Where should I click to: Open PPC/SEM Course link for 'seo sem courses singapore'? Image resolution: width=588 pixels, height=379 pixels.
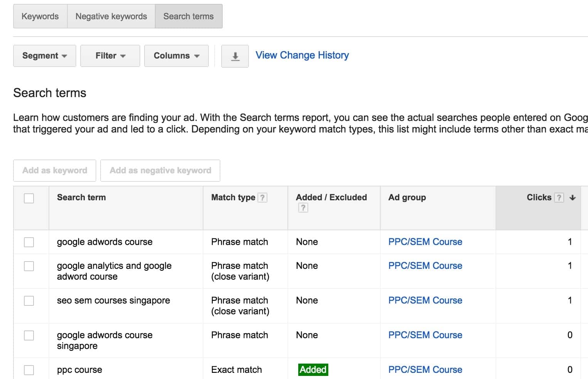[x=425, y=300]
